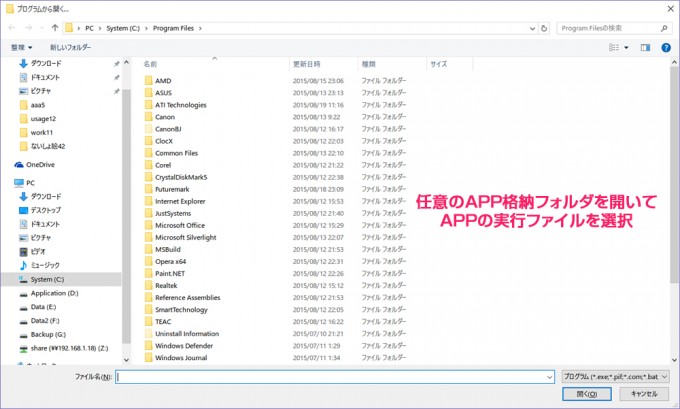This screenshot has height=409, width=680.
Task: Select the TEAC folder icon
Action: point(148,321)
